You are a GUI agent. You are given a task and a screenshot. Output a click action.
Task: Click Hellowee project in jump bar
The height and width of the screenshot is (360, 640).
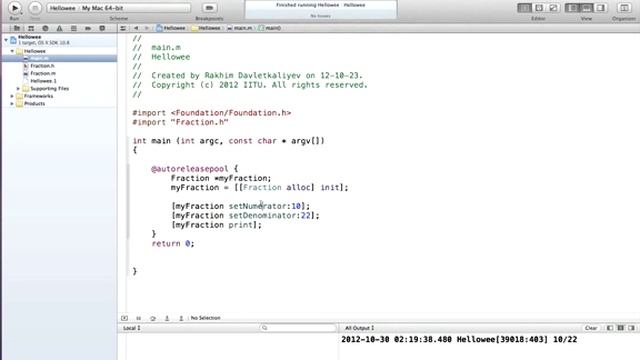[171, 28]
